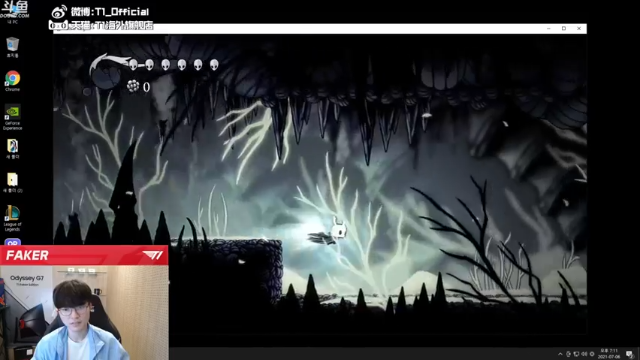This screenshot has width=640, height=360.
Task: Show hidden icons in system tray
Action: tap(560, 354)
